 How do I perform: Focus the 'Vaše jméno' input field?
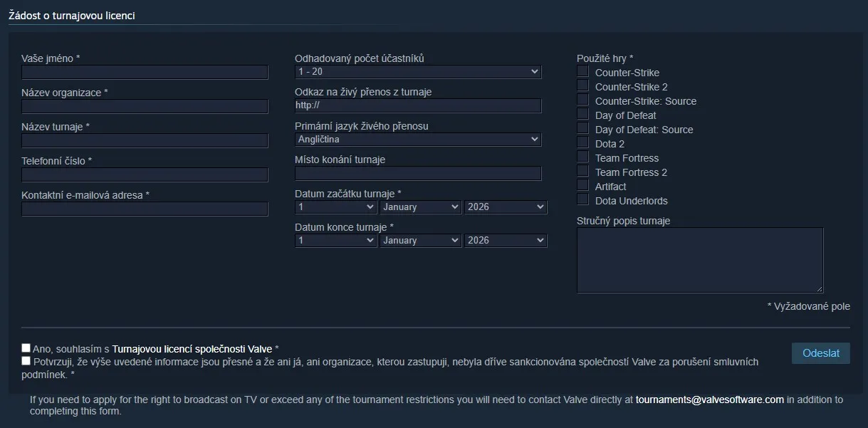pyautogui.click(x=145, y=72)
